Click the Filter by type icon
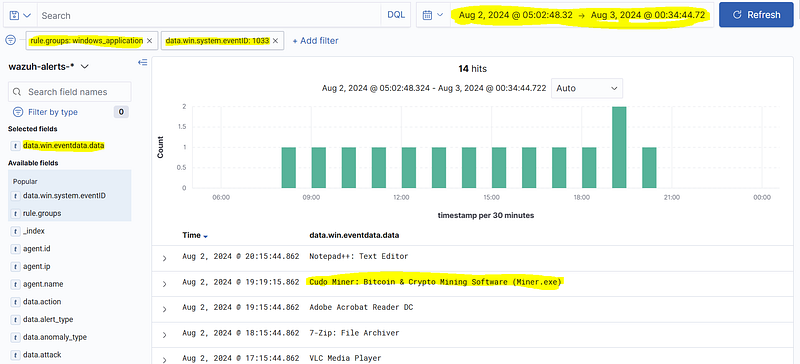The image size is (800, 364). (x=18, y=112)
